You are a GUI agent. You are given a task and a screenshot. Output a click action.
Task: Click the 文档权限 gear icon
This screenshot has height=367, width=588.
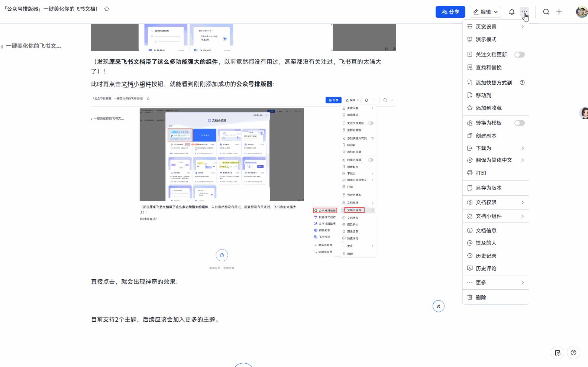tap(470, 202)
